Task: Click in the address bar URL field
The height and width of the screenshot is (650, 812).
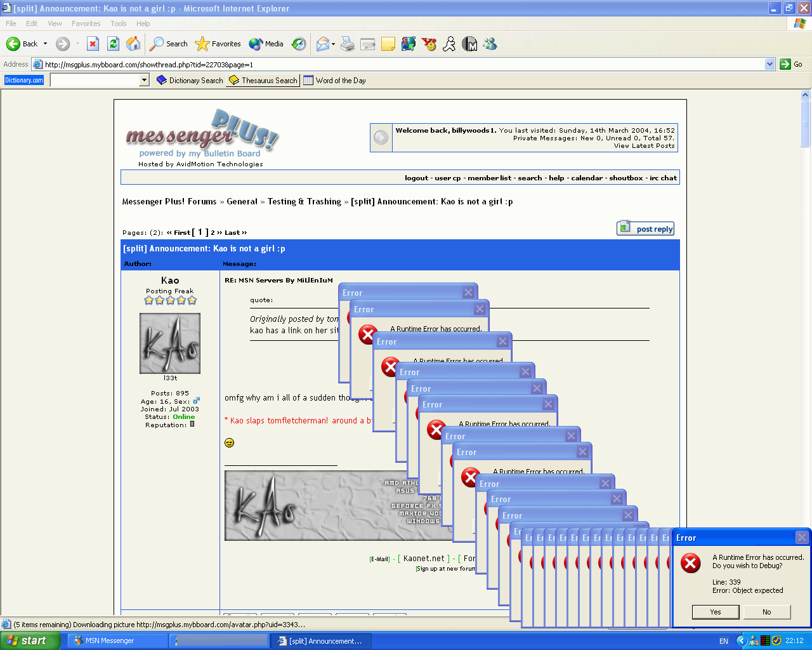Action: click(403, 64)
